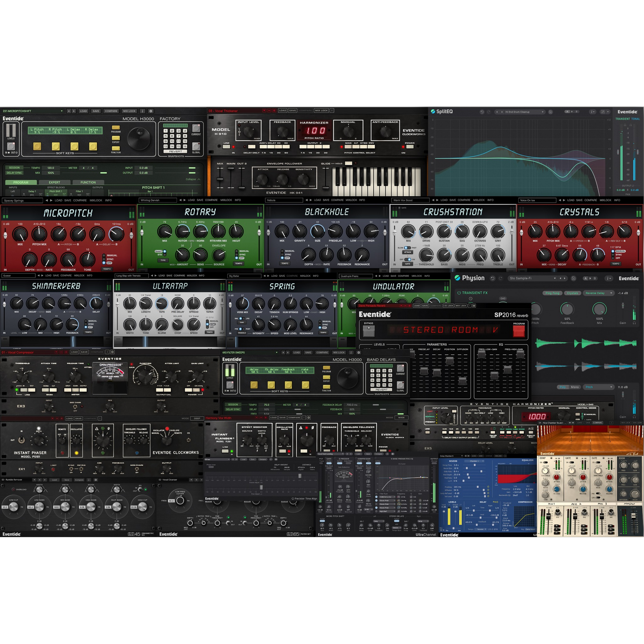Toggle the In/Out bypass button in H3000 Factory
644x644 pixels.
coord(11,146)
